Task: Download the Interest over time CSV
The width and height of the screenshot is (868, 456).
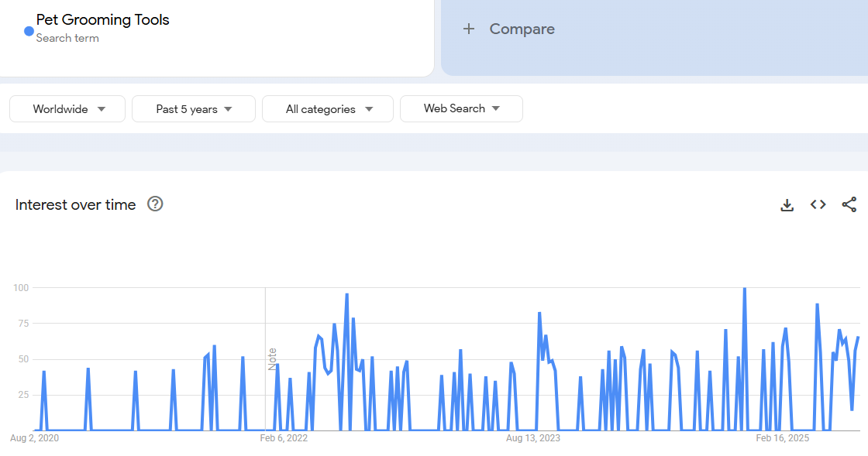Action: coord(787,205)
